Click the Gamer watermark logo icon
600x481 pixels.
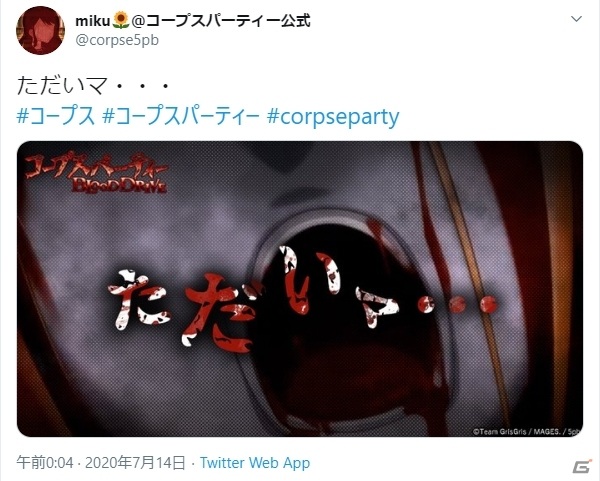582,466
